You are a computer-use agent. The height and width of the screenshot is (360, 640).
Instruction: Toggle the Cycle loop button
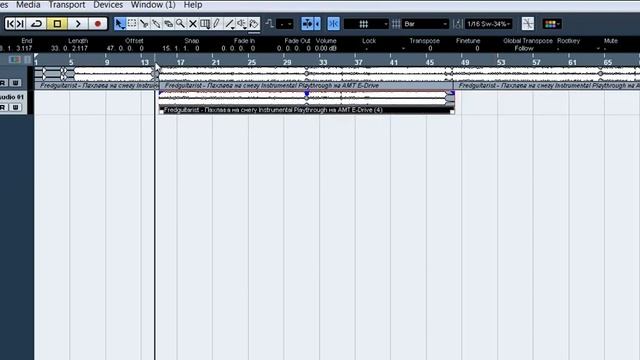[x=36, y=24]
